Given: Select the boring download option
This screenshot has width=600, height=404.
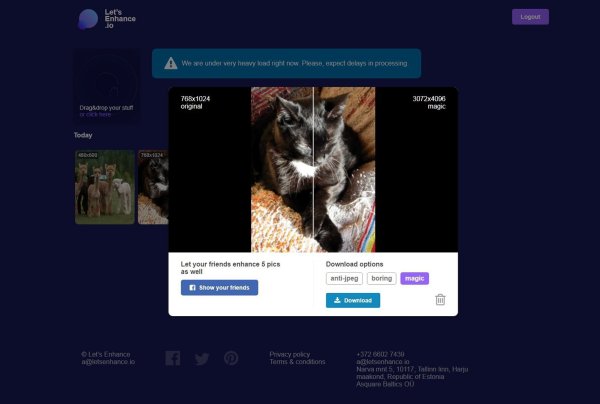Looking at the screenshot, I should [x=381, y=278].
